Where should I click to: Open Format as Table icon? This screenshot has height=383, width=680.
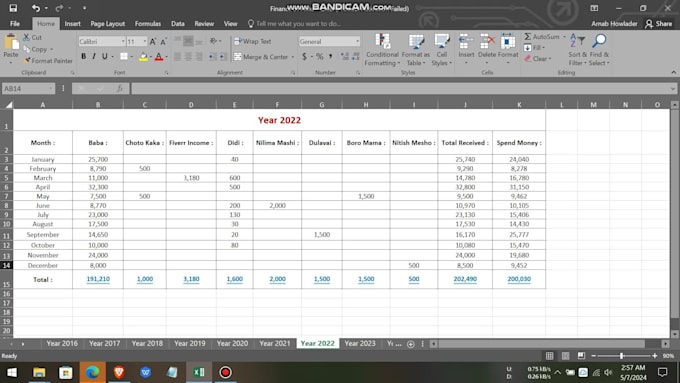tap(415, 41)
